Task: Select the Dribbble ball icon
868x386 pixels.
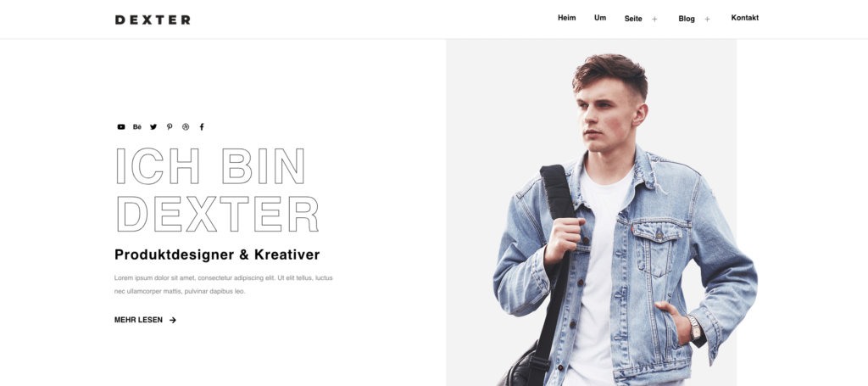Action: coord(186,126)
